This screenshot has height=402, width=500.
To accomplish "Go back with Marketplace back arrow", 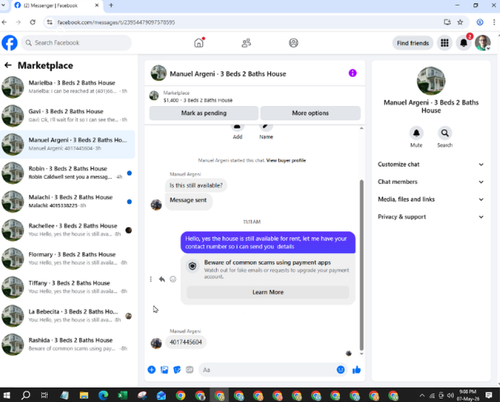I will [8, 65].
